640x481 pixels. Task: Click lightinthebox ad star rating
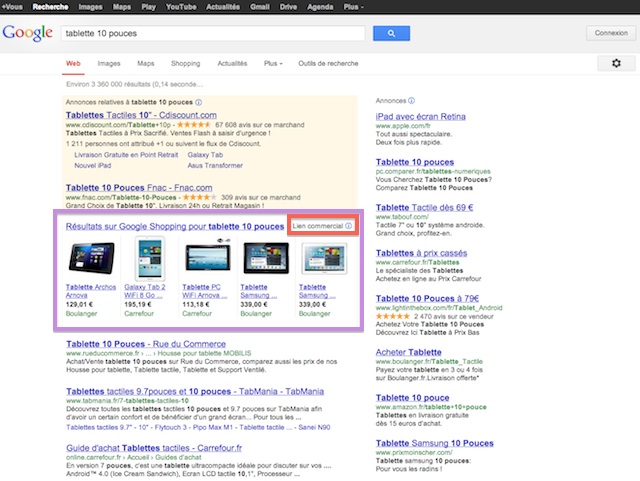[393, 316]
